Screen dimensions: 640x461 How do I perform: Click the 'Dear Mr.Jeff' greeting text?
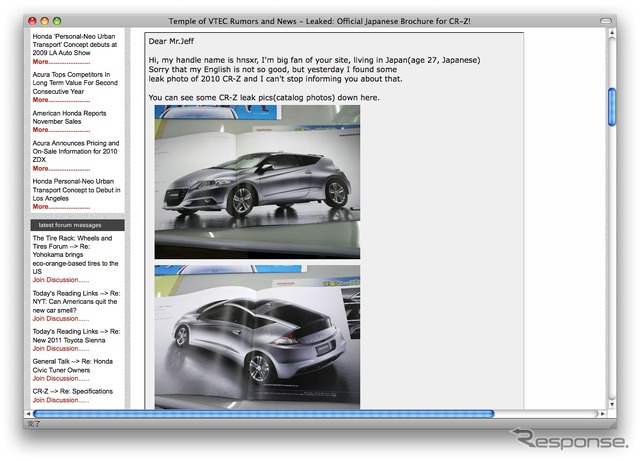(x=171, y=41)
